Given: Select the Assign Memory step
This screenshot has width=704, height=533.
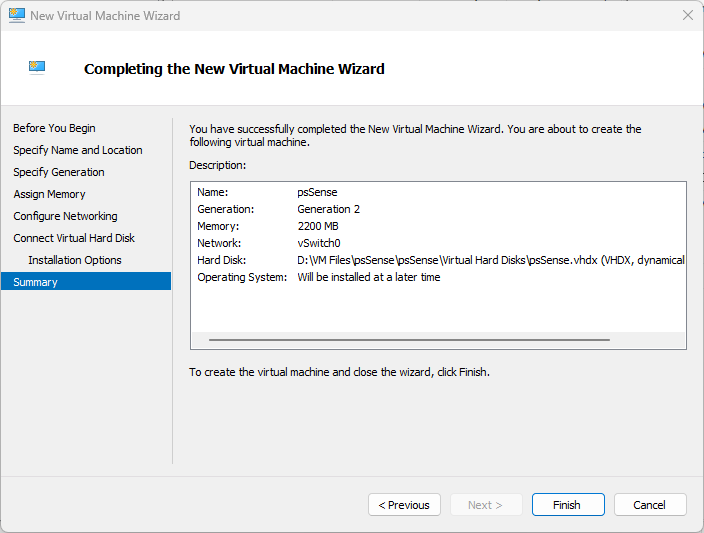Looking at the screenshot, I should click(49, 194).
